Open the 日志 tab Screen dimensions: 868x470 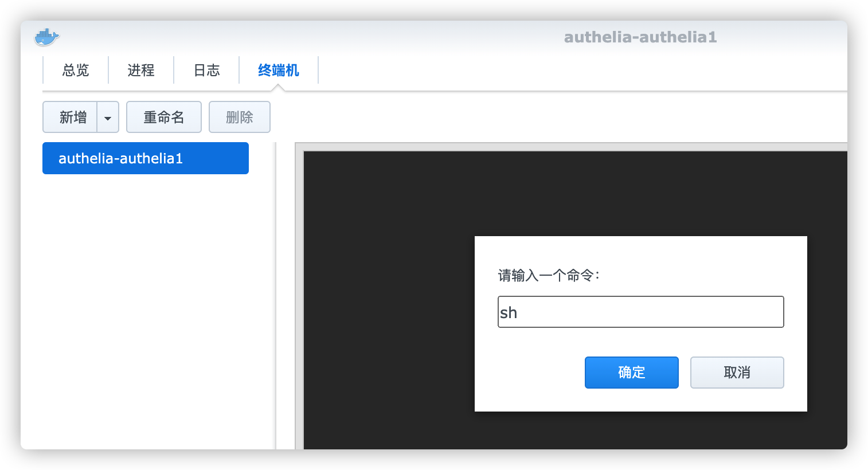point(206,70)
